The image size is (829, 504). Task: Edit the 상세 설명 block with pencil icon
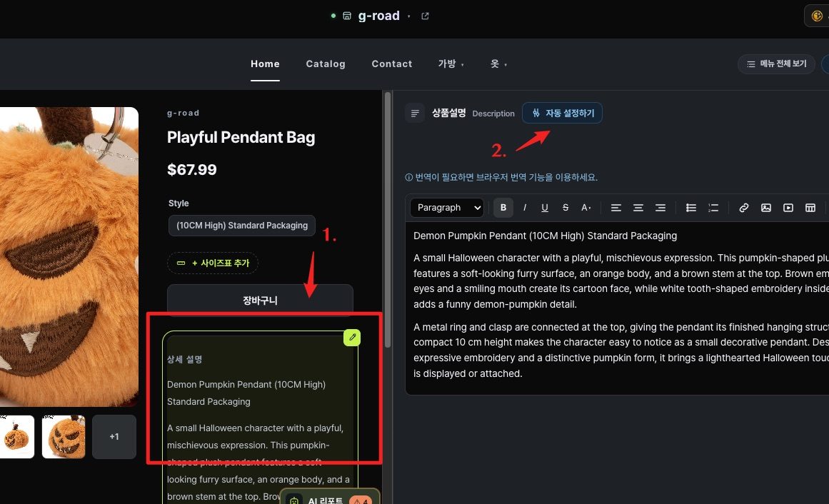click(352, 338)
